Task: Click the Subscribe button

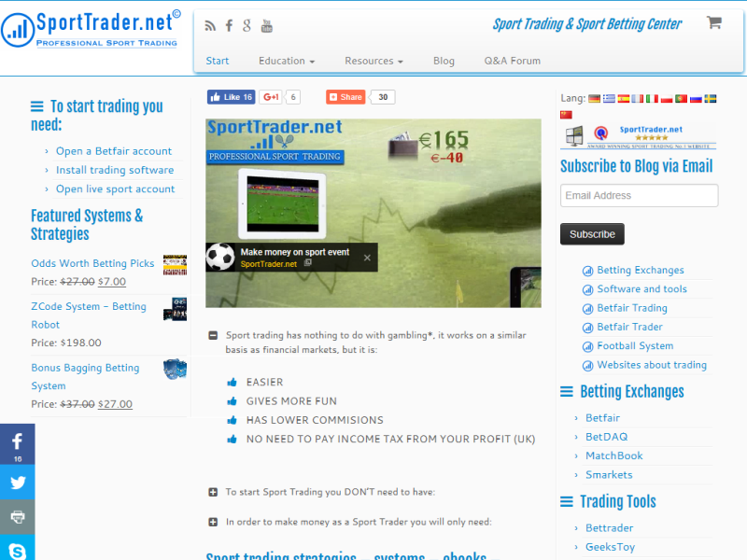Action: [592, 234]
